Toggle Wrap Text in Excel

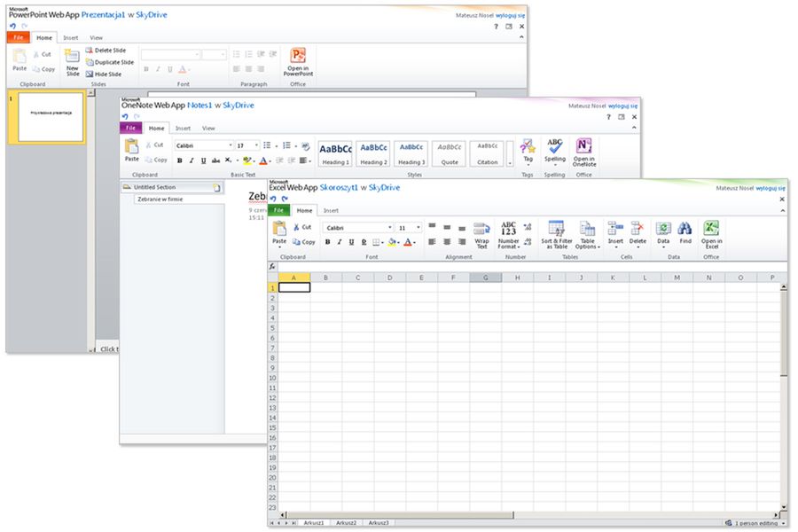click(481, 235)
